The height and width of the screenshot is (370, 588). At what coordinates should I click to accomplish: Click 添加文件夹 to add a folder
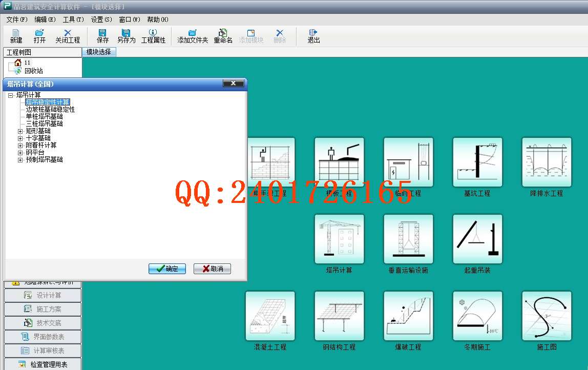point(193,36)
